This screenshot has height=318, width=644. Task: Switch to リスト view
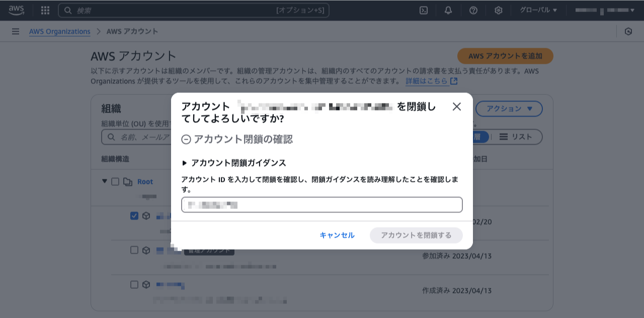[x=515, y=137]
